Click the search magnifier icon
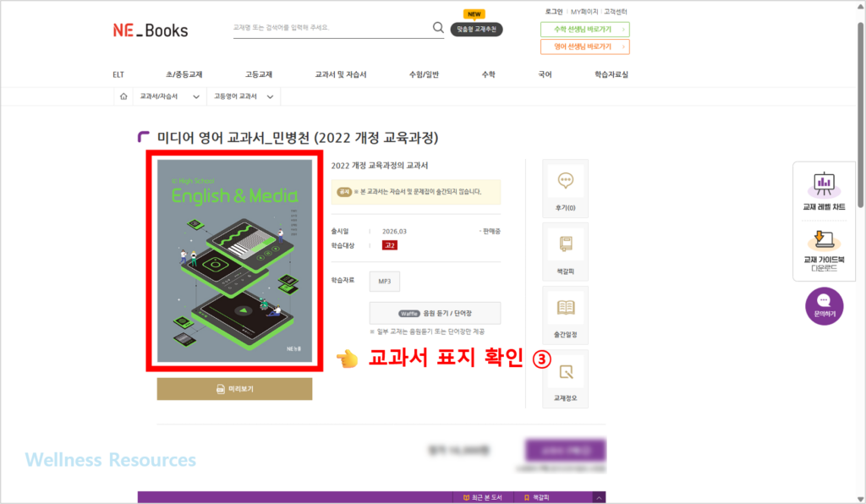This screenshot has height=504, width=866. [438, 27]
